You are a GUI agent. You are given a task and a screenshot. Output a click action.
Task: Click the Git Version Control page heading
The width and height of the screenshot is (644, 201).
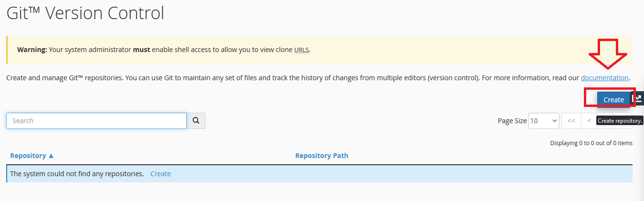pyautogui.click(x=85, y=13)
